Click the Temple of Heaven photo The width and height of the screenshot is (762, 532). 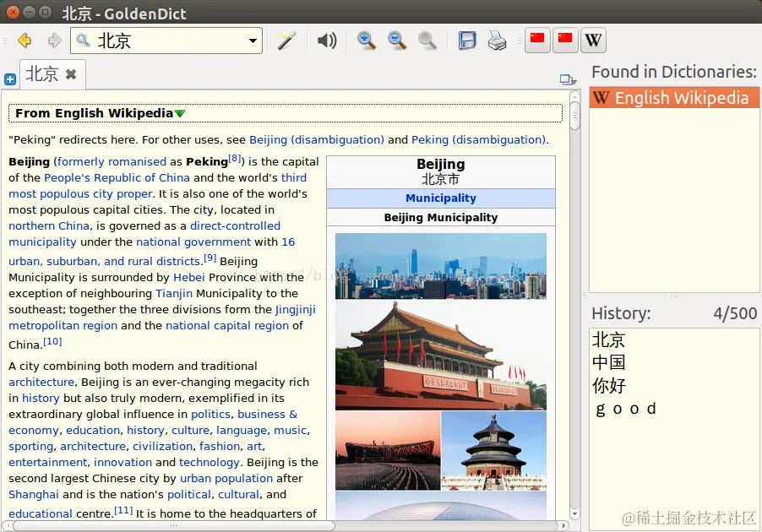494,451
